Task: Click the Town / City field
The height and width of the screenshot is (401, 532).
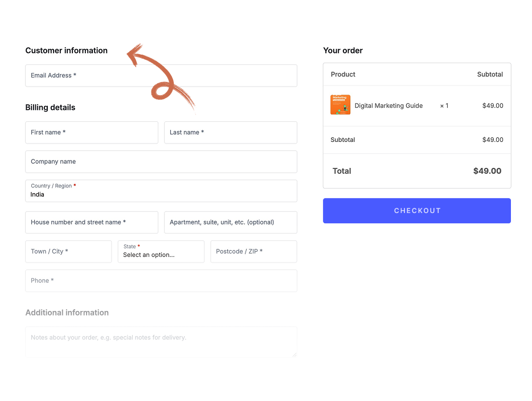Action: 68,252
